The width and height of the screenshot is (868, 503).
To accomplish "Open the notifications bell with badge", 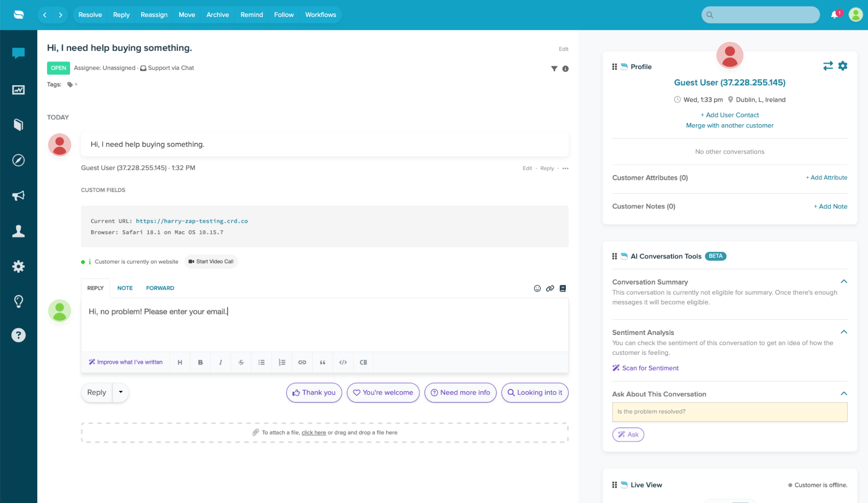I will [834, 14].
